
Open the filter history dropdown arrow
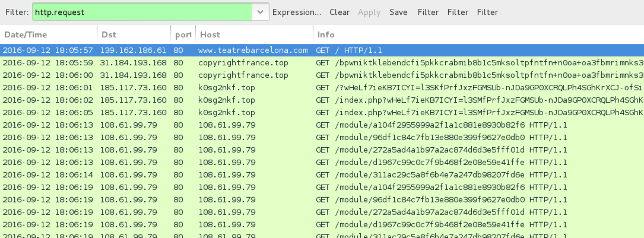coord(260,12)
